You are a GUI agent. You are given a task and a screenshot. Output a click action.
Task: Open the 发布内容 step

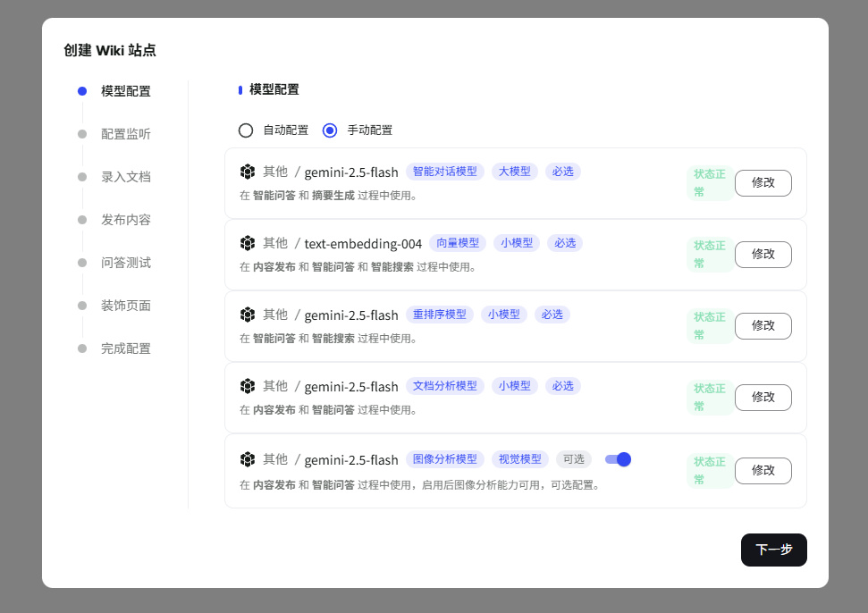click(x=126, y=220)
